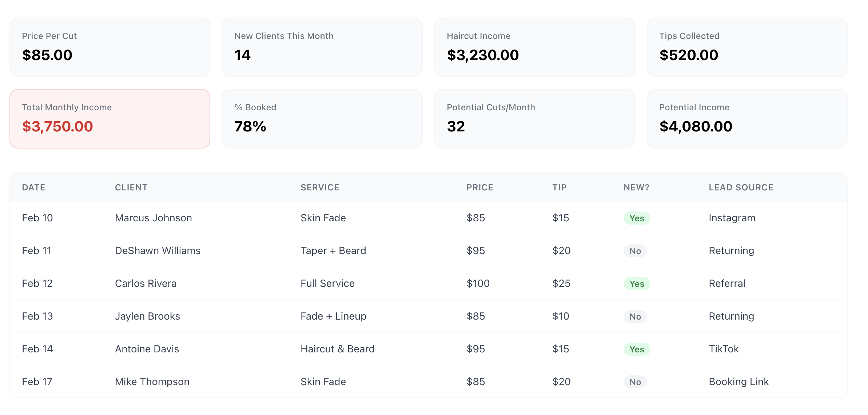
Task: Sort by the PRICE column header
Action: pyautogui.click(x=479, y=187)
